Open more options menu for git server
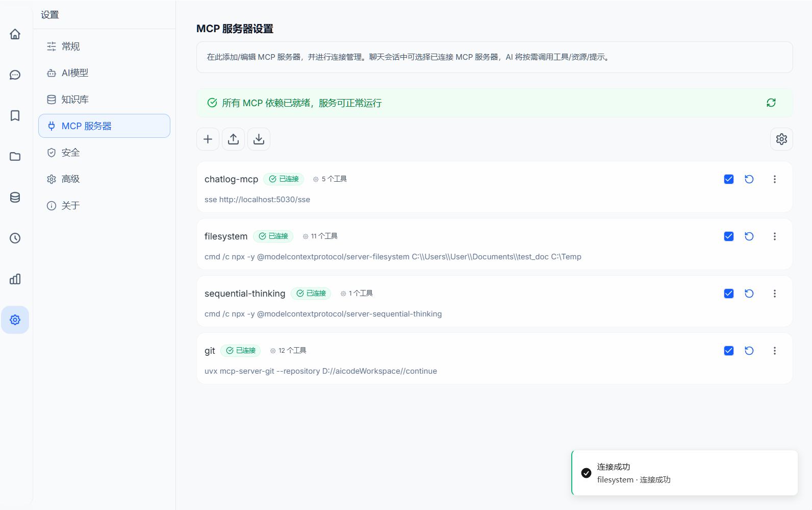 pos(774,351)
